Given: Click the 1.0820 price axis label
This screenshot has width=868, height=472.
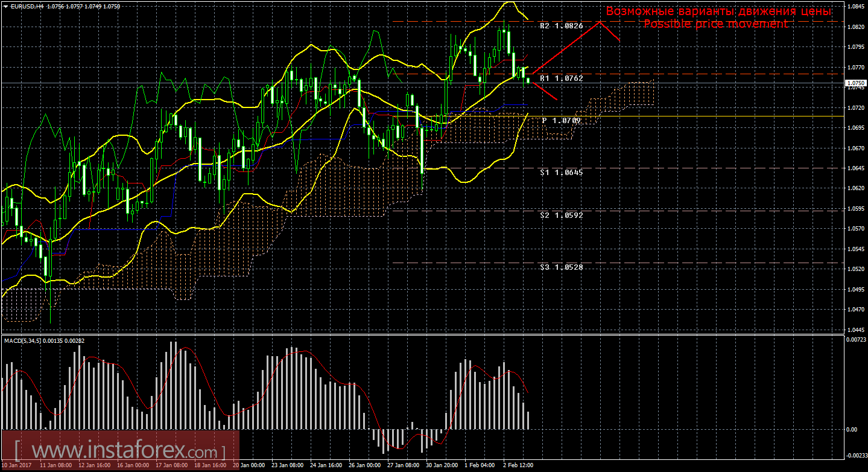Looking at the screenshot, I should coord(855,27).
